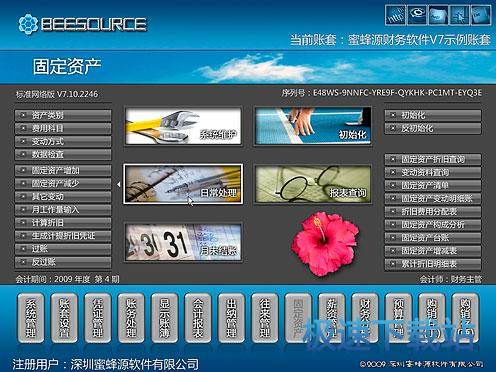This screenshot has height=372, width=496.
Task: Click the running man exit icon
Action: click(x=459, y=15)
